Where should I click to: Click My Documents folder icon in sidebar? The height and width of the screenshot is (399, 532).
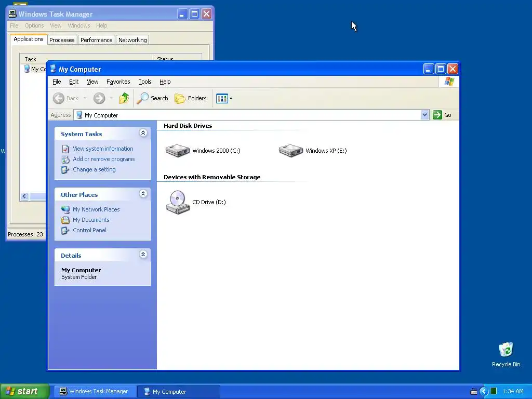pos(65,220)
